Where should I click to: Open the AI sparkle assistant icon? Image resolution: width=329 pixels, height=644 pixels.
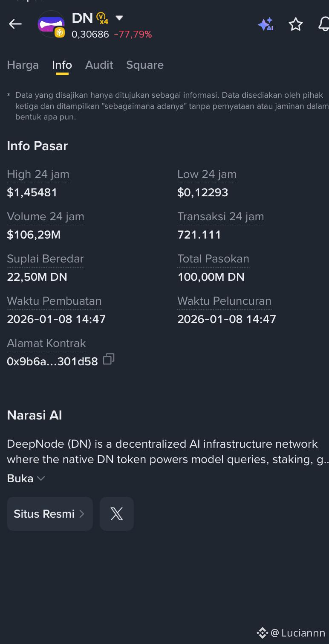[x=266, y=24]
